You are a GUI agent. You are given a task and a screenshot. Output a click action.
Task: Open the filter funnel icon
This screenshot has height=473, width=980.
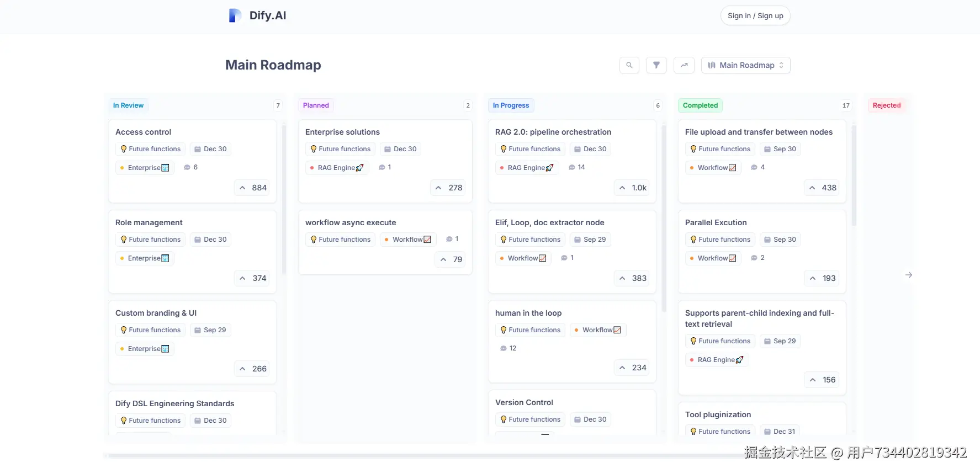tap(656, 65)
